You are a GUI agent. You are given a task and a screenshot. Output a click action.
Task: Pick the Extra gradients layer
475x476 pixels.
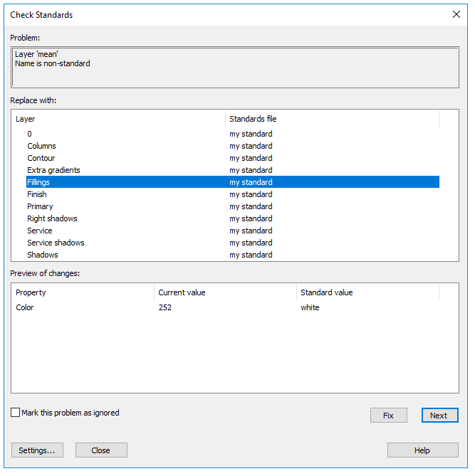pyautogui.click(x=53, y=170)
